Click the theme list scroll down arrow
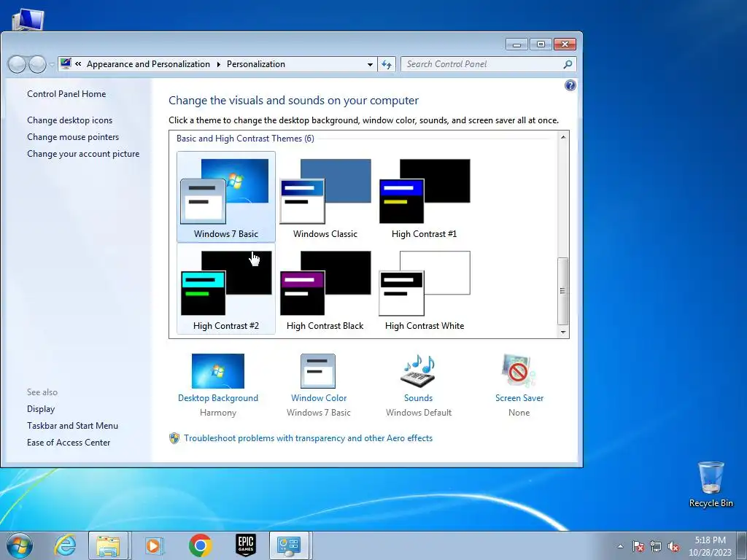Screen dimensions: 747x560 (563, 332)
